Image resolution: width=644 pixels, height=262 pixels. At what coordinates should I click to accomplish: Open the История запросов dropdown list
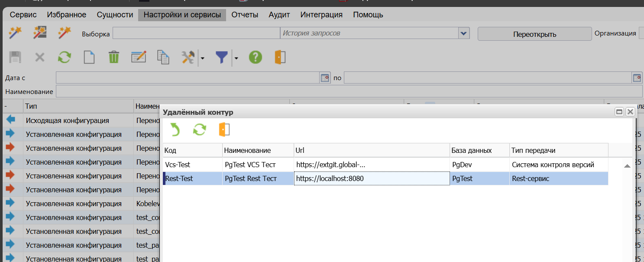464,33
